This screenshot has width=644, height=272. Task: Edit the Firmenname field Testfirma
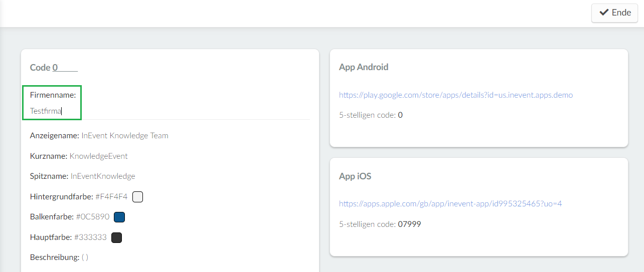(46, 111)
